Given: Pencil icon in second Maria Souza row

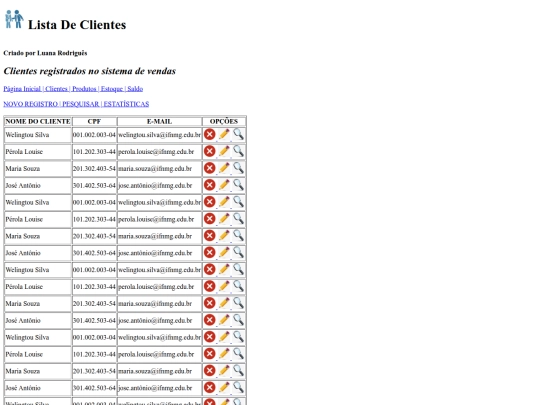Looking at the screenshot, I should click(x=224, y=236).
